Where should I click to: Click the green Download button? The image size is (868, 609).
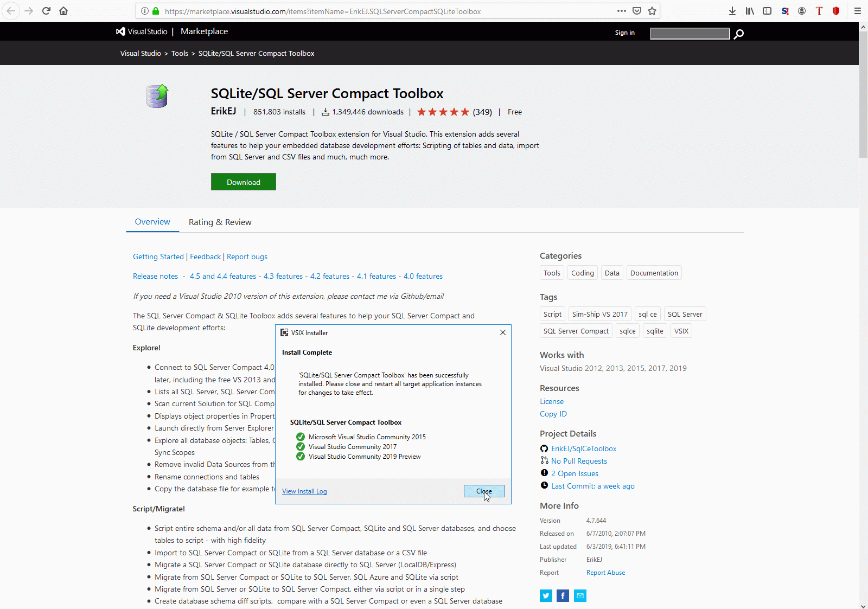click(244, 182)
